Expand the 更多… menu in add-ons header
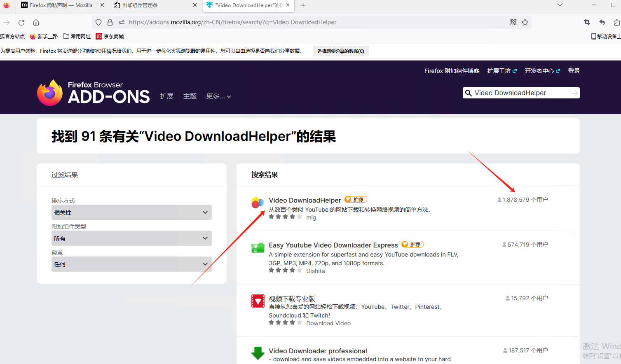This screenshot has width=621, height=364. 218,96
